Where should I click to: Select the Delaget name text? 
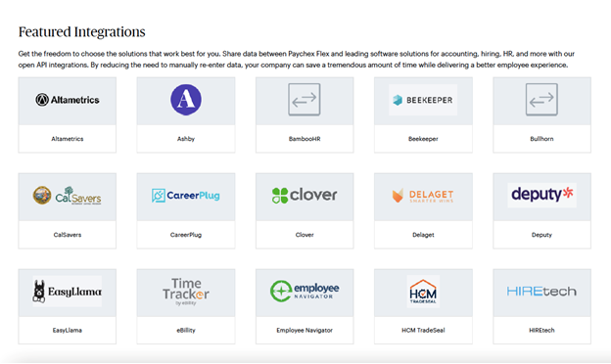point(423,235)
